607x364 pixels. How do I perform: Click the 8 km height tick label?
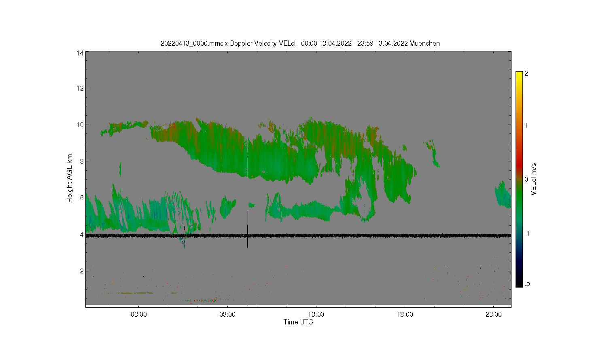[x=82, y=161]
